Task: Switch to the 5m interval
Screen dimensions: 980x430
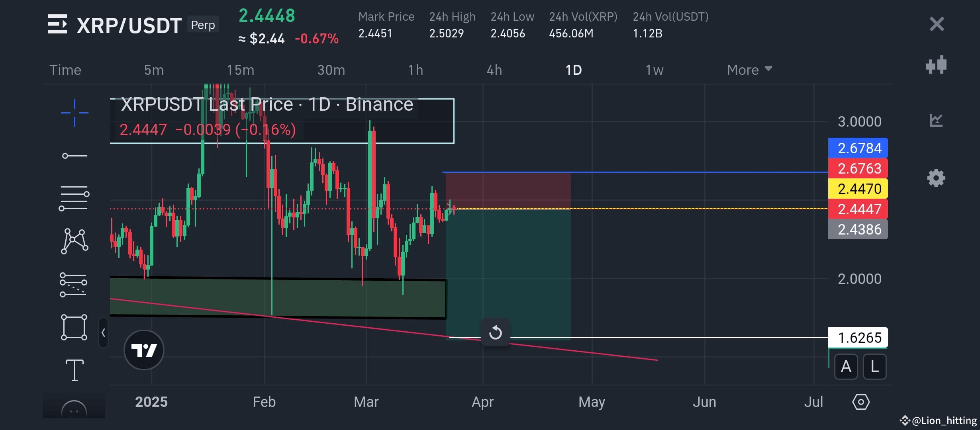Action: click(x=154, y=70)
